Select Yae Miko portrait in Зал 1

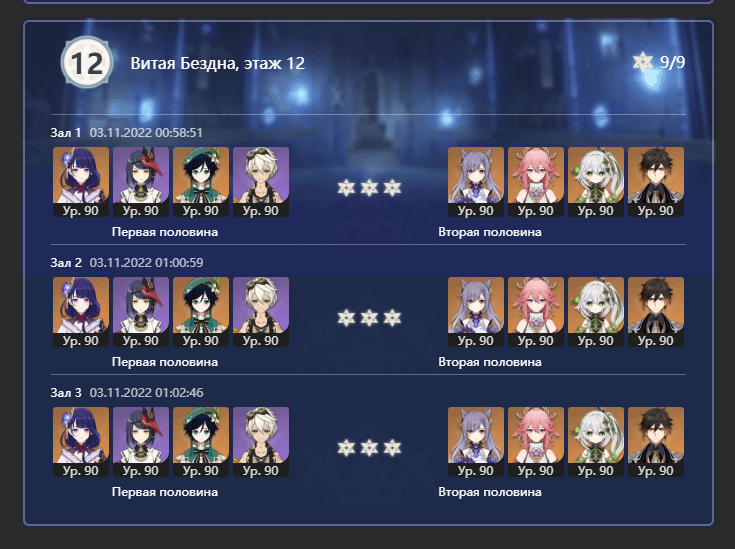tap(536, 182)
